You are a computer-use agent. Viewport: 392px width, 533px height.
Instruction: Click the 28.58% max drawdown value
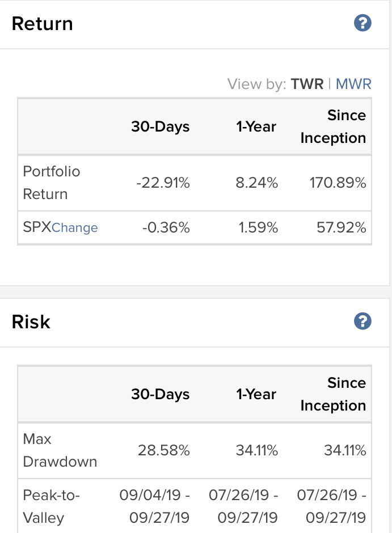163,450
